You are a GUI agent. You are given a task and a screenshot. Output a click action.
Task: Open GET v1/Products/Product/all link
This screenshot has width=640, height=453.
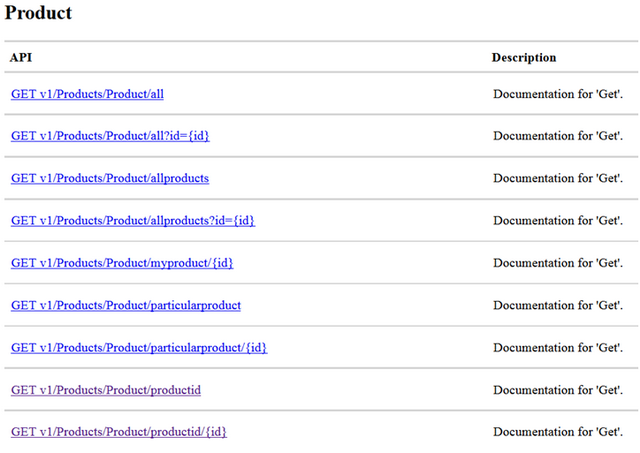(87, 94)
